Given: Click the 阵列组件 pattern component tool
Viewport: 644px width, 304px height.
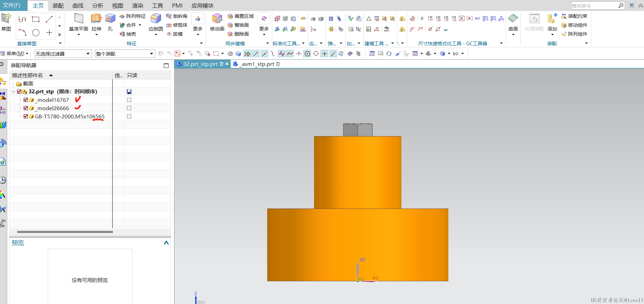Looking at the screenshot, I should coord(574,34).
